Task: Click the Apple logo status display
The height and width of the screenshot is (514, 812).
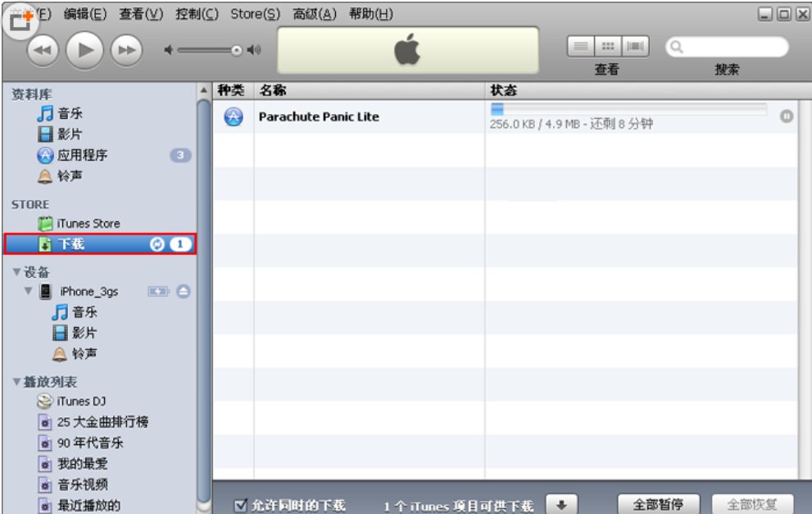Action: 408,50
